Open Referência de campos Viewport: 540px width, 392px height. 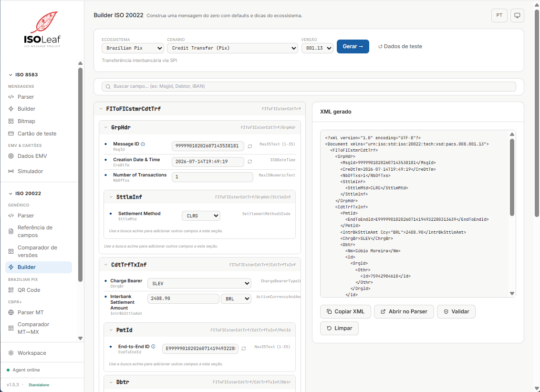click(39, 231)
